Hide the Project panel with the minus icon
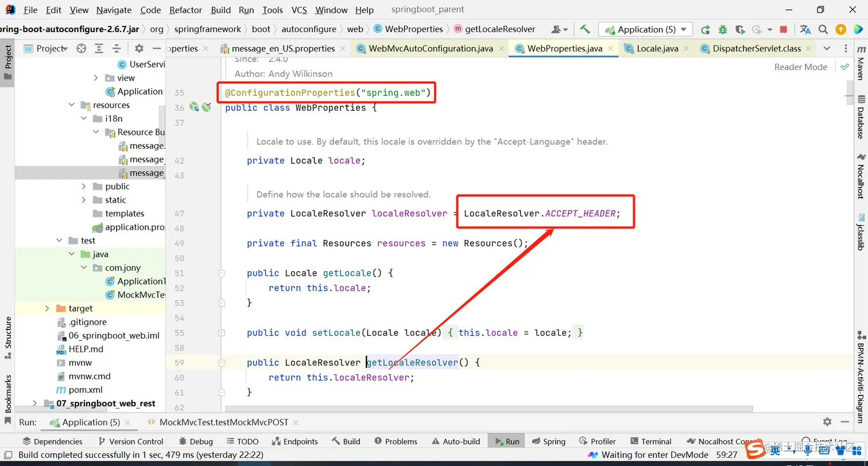 [x=156, y=49]
